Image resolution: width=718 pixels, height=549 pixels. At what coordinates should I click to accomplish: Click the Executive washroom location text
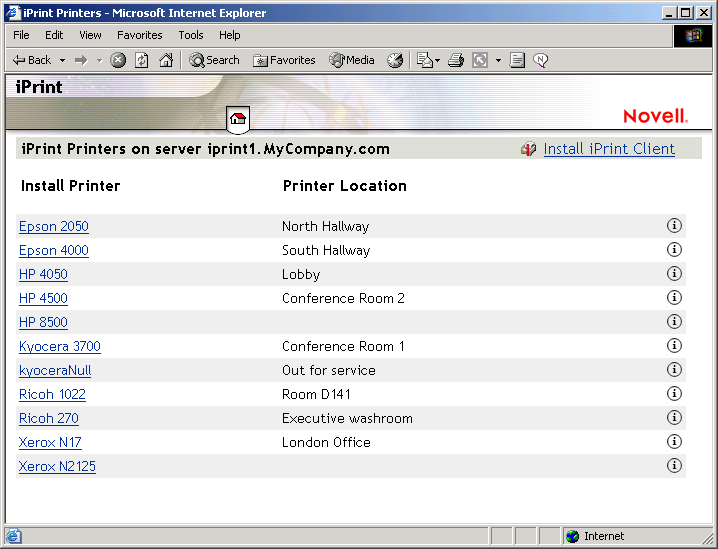pos(347,418)
